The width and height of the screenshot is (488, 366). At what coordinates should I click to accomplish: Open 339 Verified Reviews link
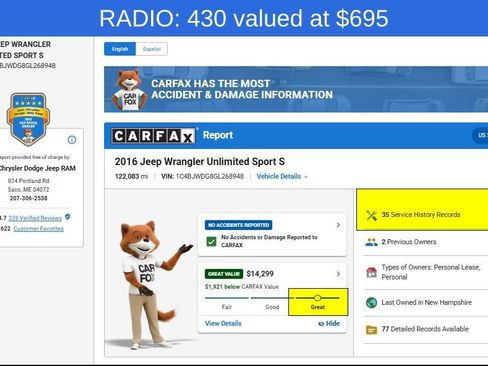tap(35, 218)
